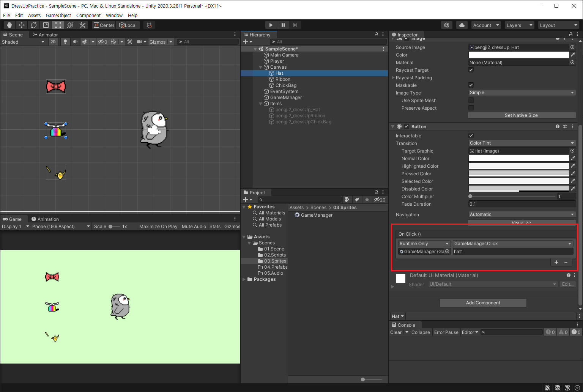
Task: Open Layers dropdown
Action: pyautogui.click(x=520, y=25)
